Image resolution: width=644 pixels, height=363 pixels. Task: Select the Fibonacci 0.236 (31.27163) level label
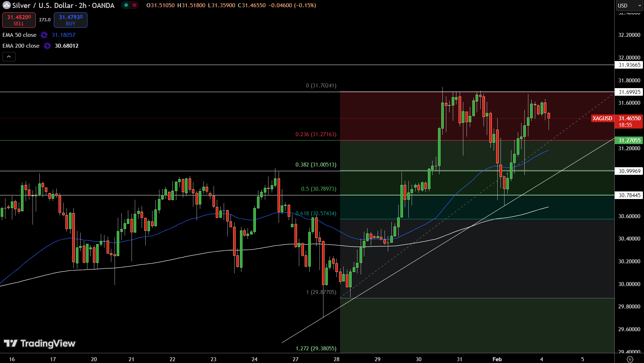coord(316,134)
